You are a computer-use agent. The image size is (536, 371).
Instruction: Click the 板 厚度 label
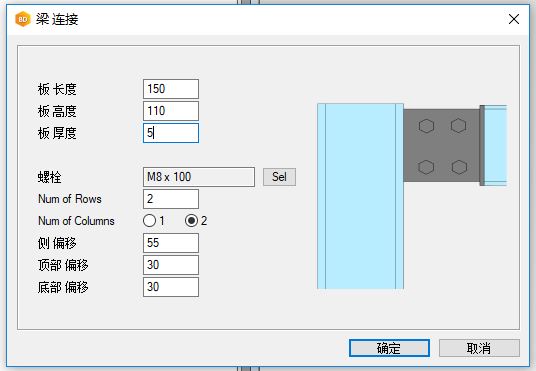pyautogui.click(x=57, y=133)
